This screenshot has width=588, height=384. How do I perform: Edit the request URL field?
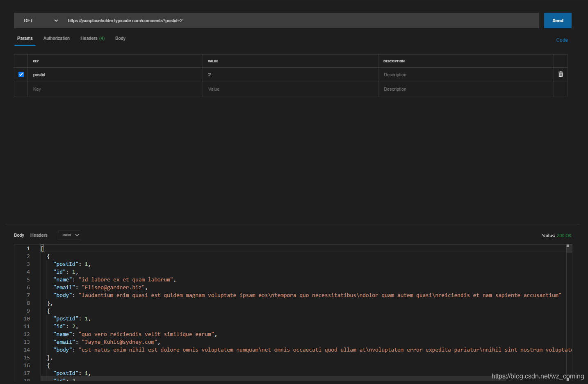[x=301, y=21]
